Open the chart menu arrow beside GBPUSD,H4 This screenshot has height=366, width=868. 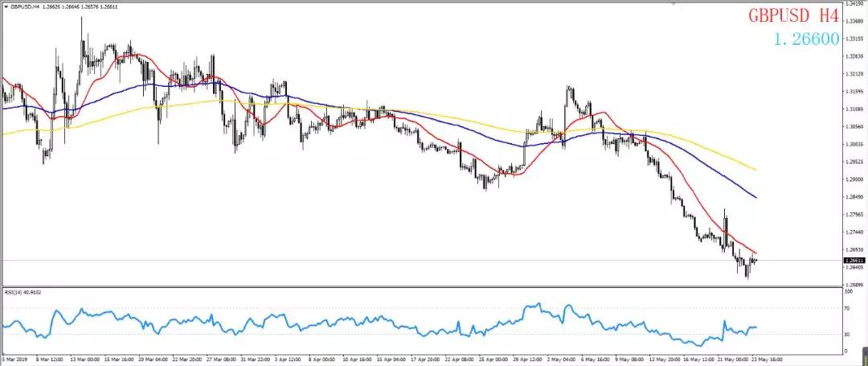pyautogui.click(x=6, y=5)
